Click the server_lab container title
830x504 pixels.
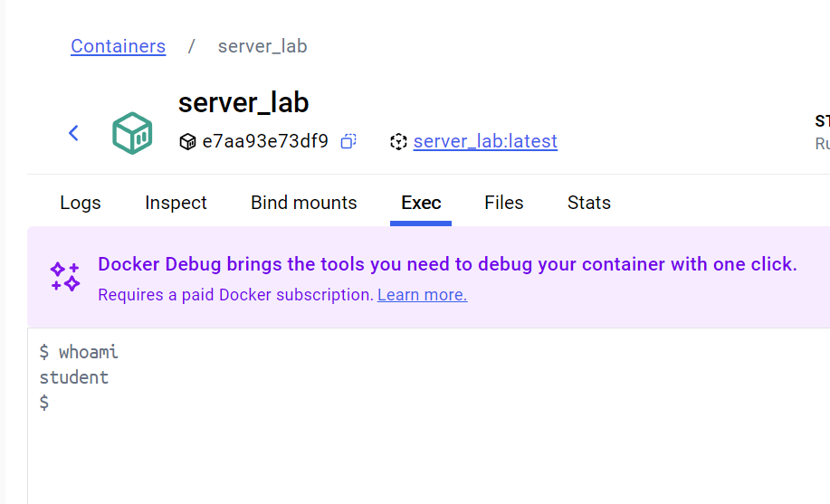(243, 102)
